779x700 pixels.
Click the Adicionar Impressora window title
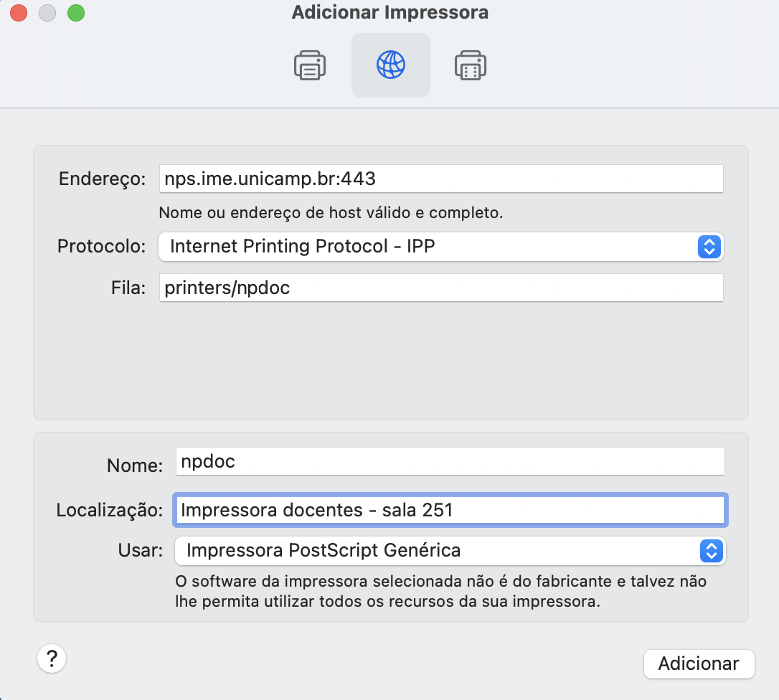(390, 12)
